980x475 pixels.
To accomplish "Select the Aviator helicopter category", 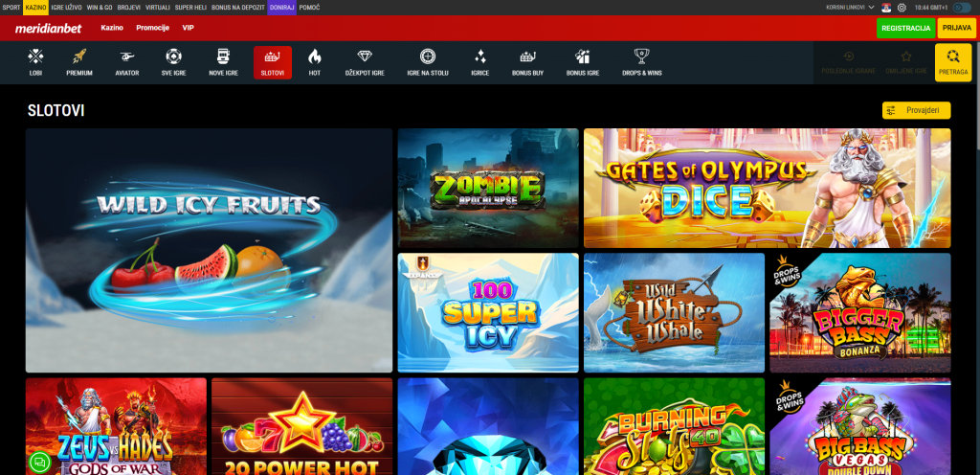I will tap(127, 62).
